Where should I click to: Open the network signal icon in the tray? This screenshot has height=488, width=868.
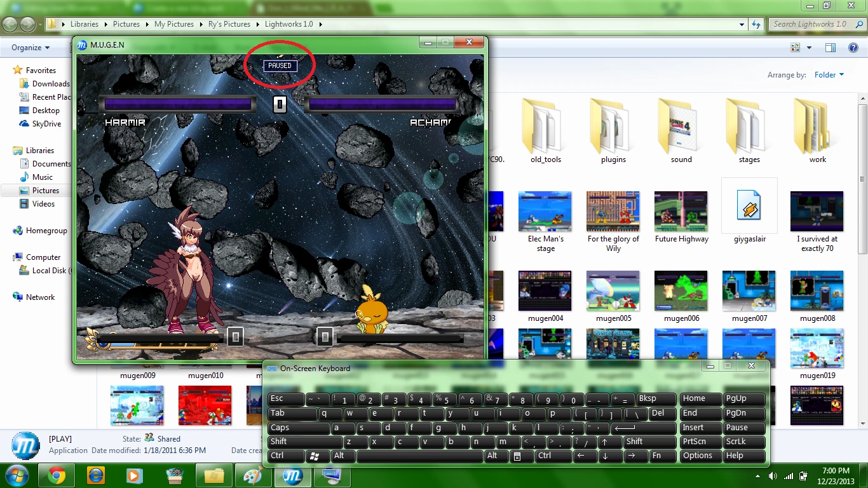pos(788,476)
